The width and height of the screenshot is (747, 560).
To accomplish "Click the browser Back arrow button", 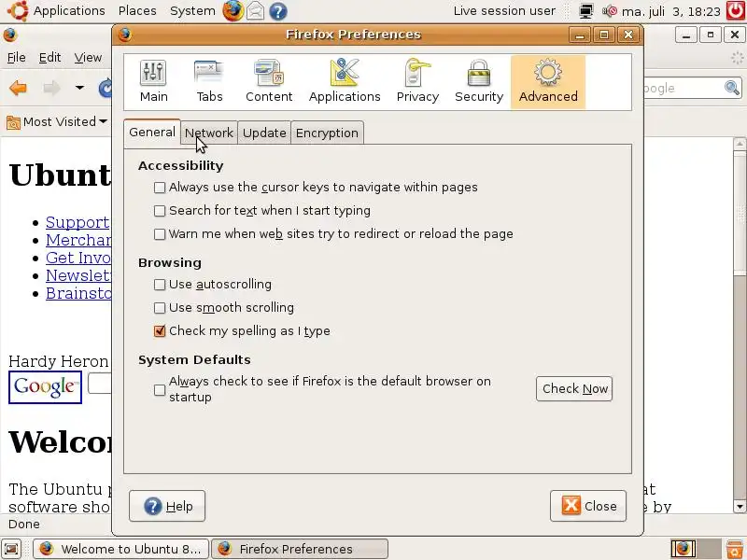I will click(18, 88).
